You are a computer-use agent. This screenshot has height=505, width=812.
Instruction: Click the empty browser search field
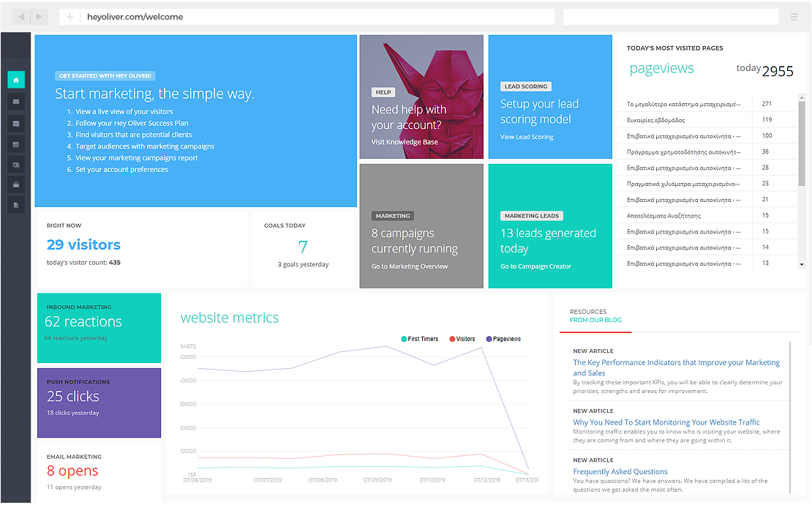coord(671,17)
